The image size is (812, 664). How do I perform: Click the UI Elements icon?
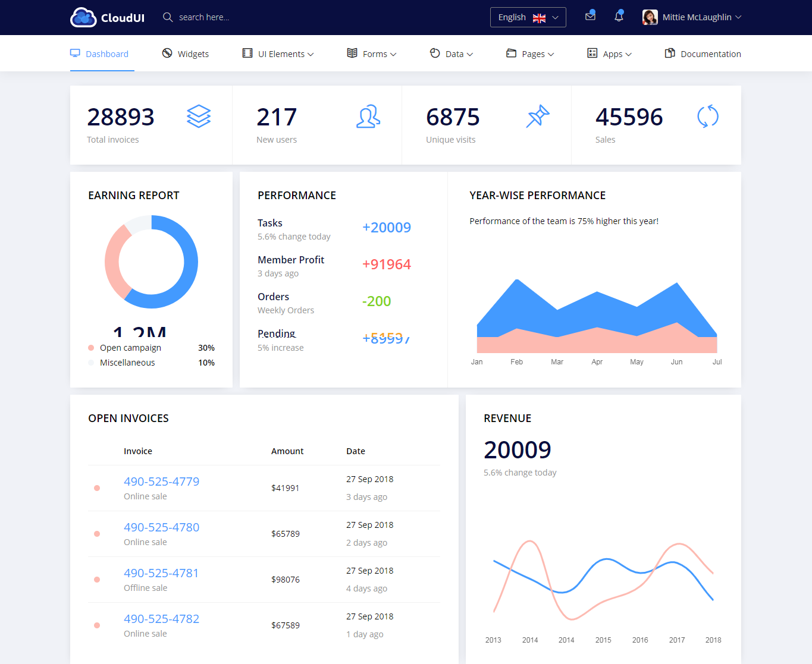[247, 53]
